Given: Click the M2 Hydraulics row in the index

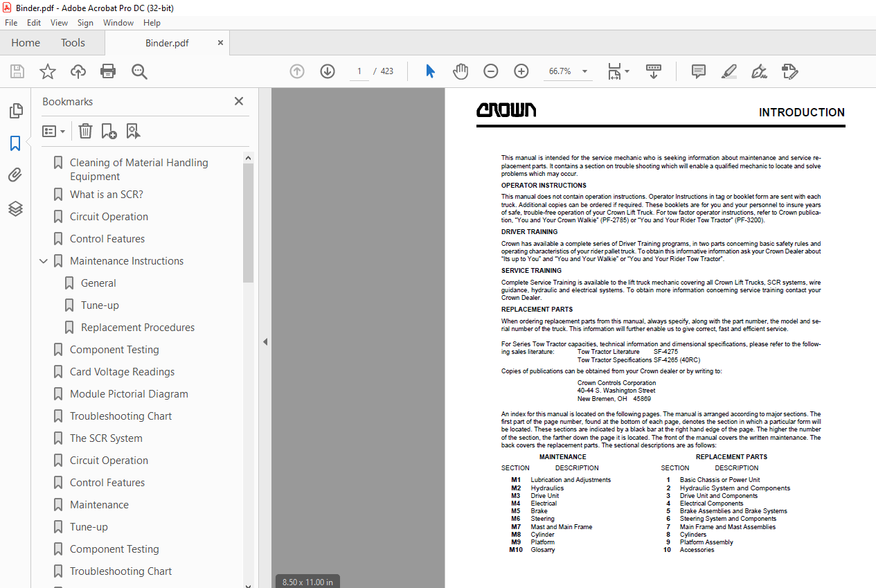Looking at the screenshot, I should [x=537, y=488].
